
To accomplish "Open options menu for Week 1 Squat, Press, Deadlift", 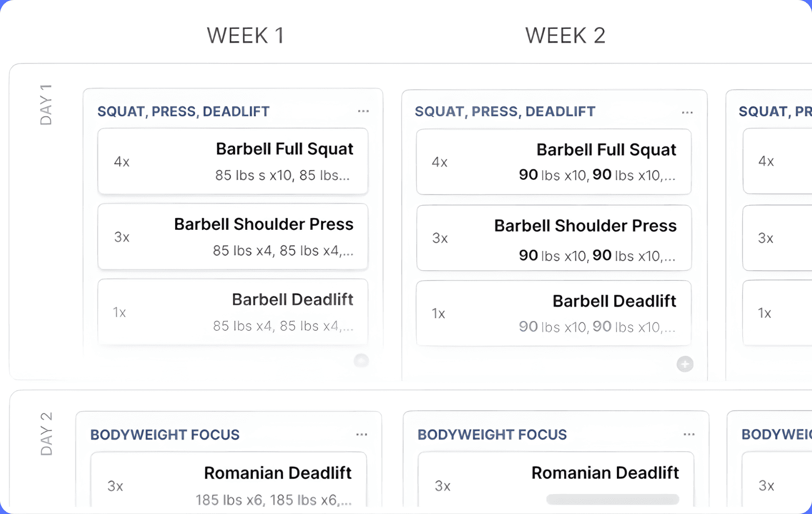I will (x=364, y=111).
